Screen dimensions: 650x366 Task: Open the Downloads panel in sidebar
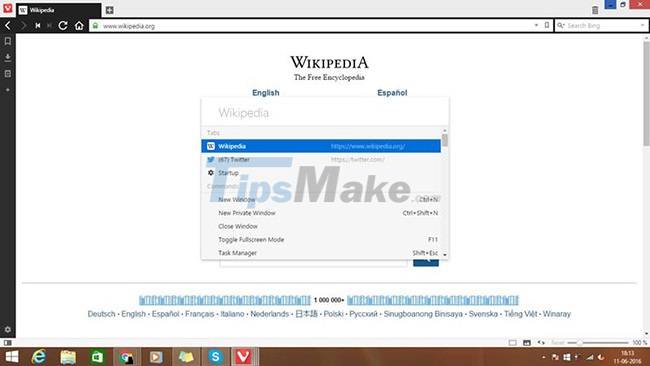[7, 57]
